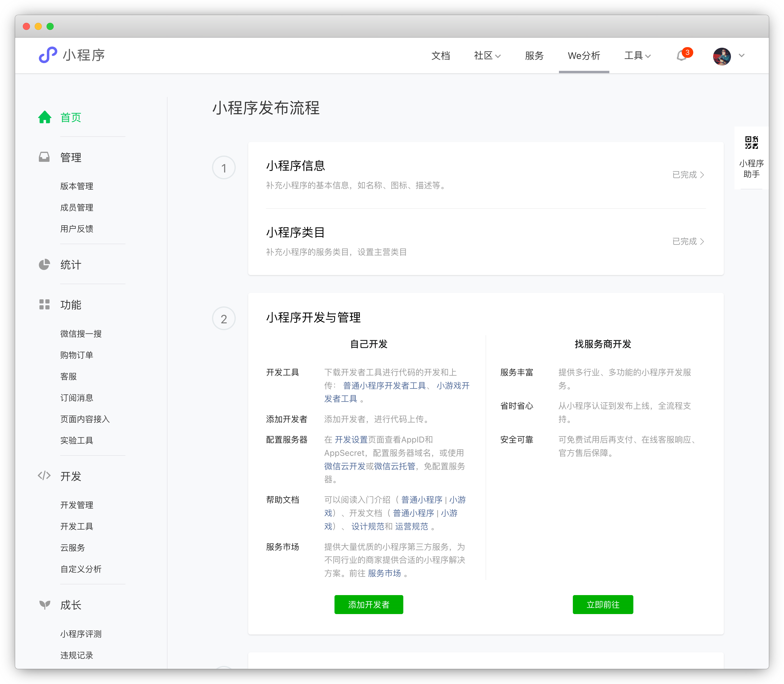Viewport: 784px width, 684px height.
Task: Click the 小程序助手 QR code icon
Action: pyautogui.click(x=751, y=143)
